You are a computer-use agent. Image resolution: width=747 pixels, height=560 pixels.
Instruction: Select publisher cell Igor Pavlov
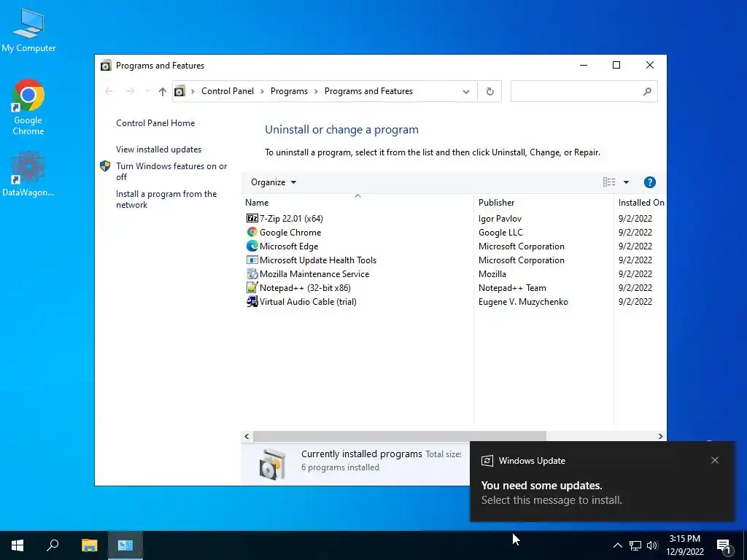500,218
